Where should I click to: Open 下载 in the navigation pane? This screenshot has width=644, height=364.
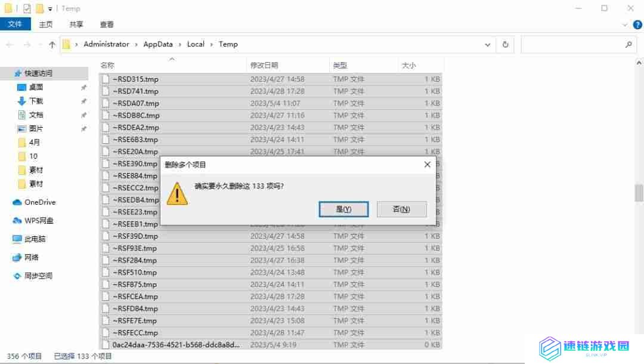pos(36,101)
